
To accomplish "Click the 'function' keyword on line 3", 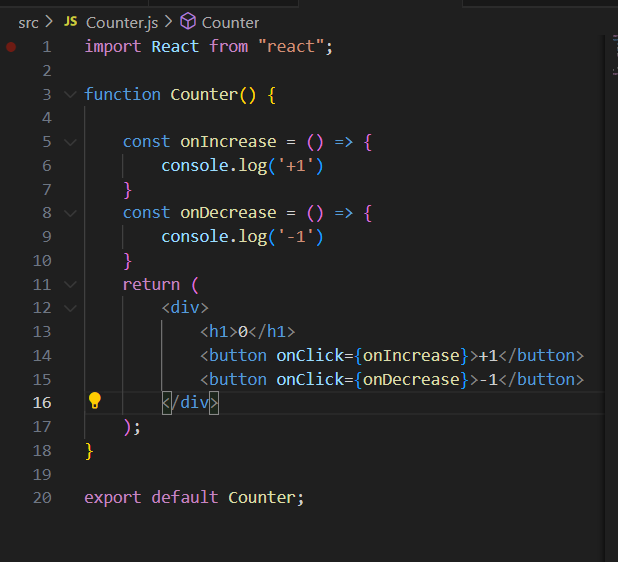I will [x=123, y=95].
